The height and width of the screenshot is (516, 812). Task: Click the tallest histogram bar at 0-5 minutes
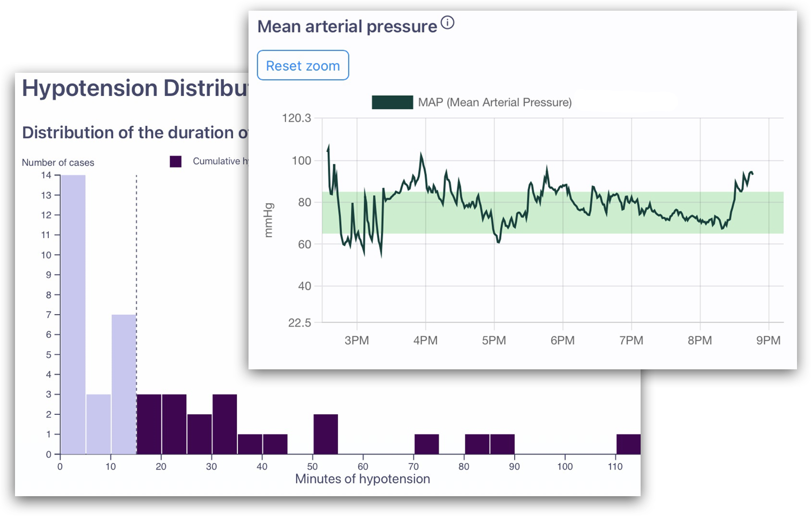click(x=73, y=315)
